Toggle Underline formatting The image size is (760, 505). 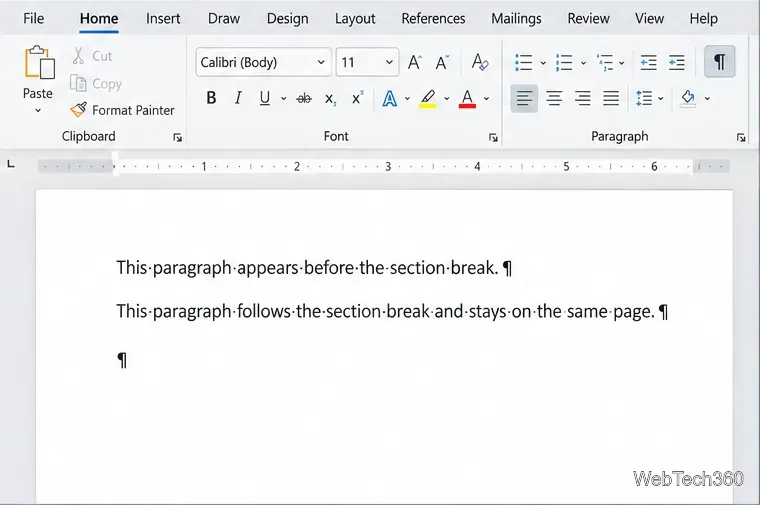tap(265, 98)
